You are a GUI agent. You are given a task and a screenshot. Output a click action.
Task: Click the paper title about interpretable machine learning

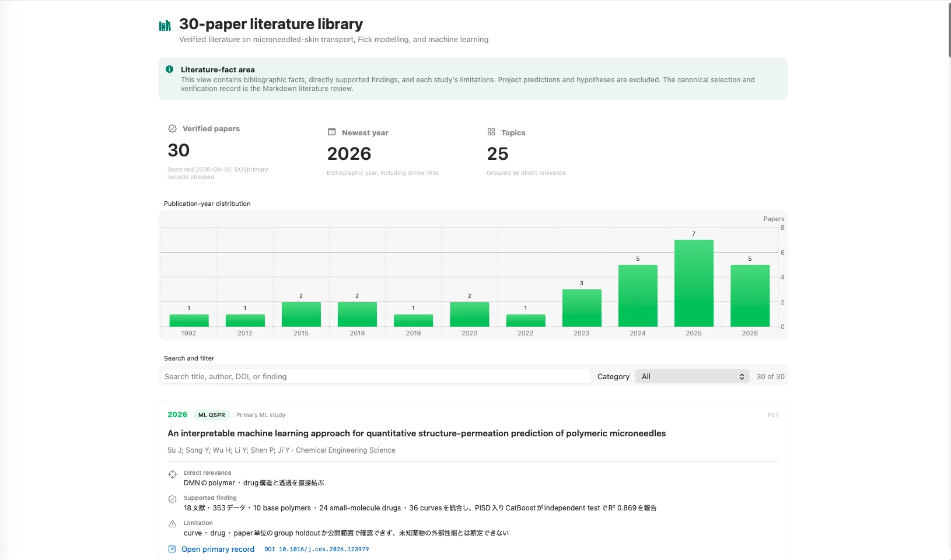pos(417,433)
